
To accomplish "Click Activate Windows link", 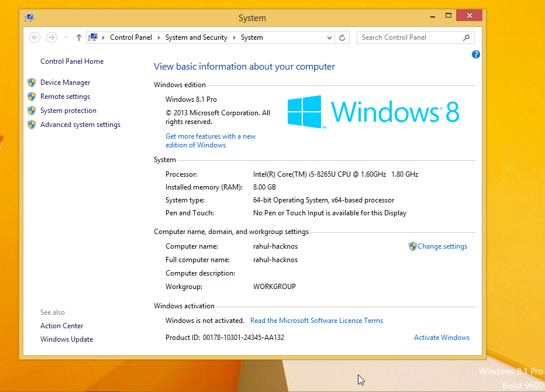I will (x=441, y=338).
